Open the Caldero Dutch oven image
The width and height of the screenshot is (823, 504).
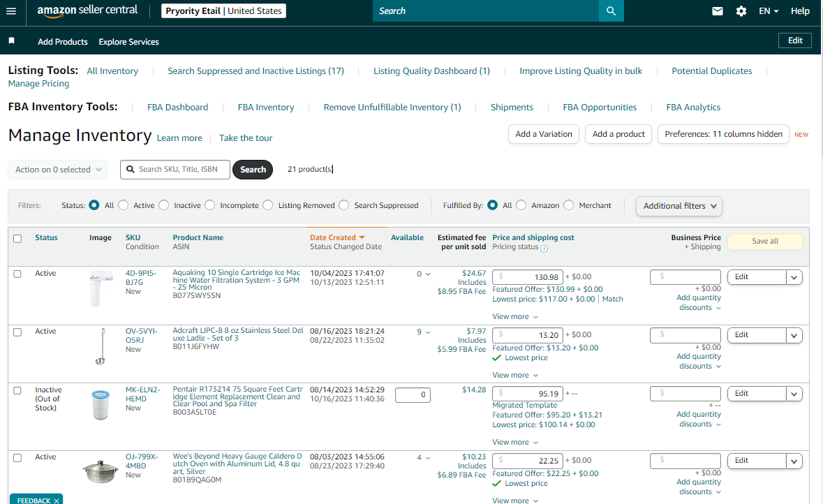click(x=101, y=471)
